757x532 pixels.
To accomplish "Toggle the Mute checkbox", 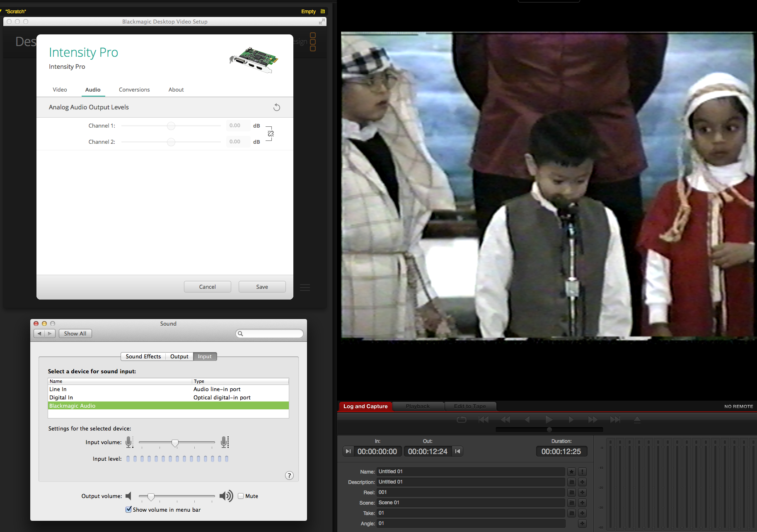I will click(x=241, y=496).
